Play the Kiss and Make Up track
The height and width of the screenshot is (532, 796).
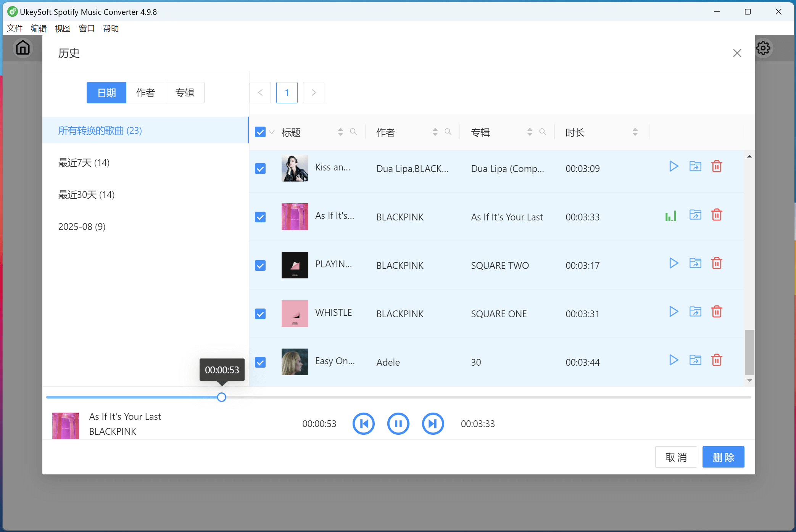click(x=674, y=167)
